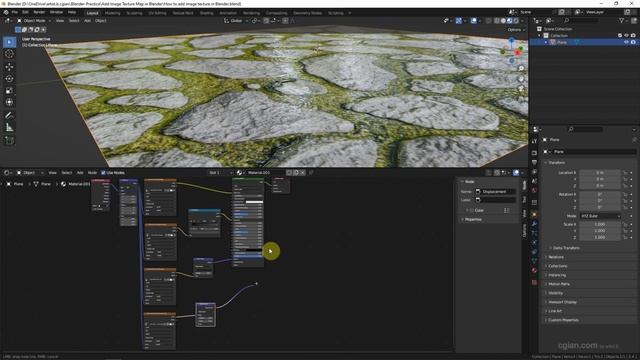Open the viewport Options dropdown
Image resolution: width=640 pixels, height=360 pixels.
coord(516,30)
